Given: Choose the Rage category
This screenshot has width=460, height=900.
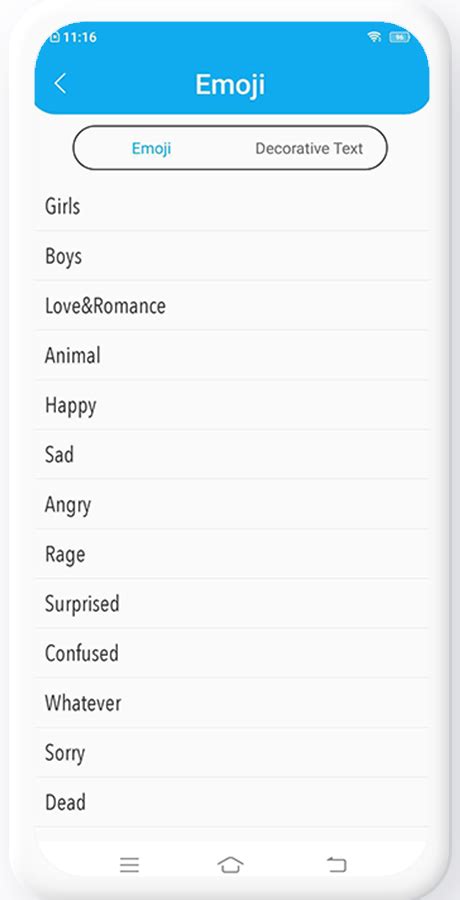Looking at the screenshot, I should 232,554.
